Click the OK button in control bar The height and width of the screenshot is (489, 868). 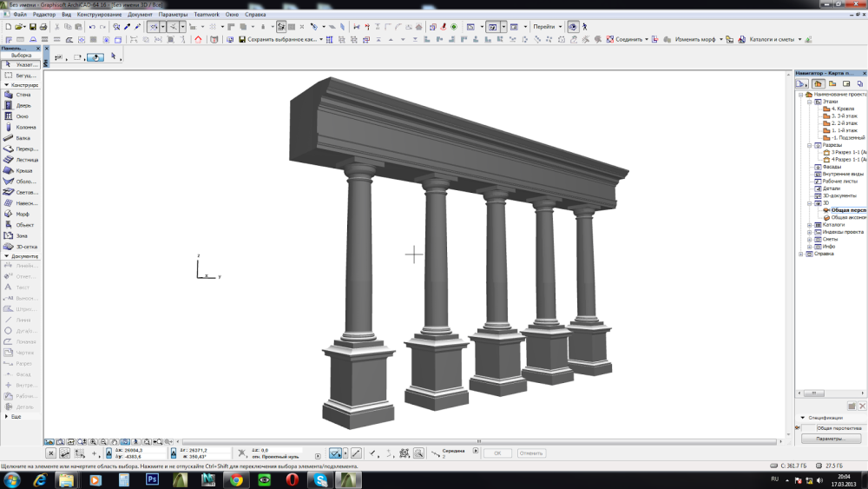pyautogui.click(x=497, y=453)
